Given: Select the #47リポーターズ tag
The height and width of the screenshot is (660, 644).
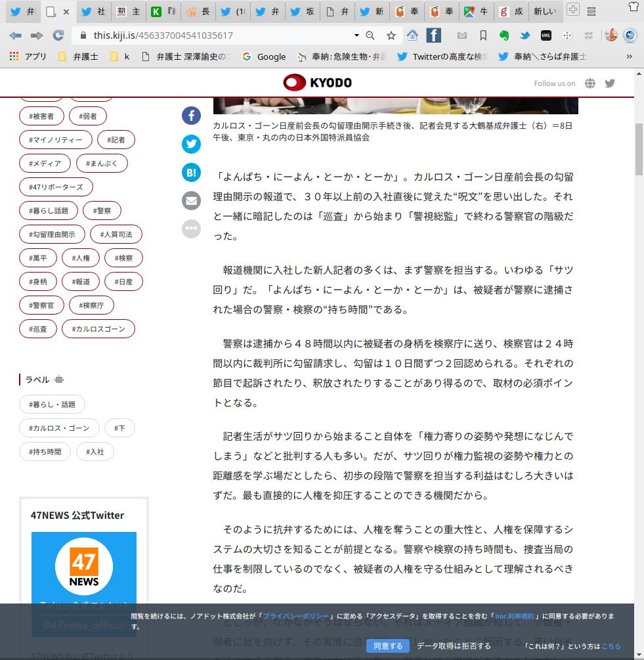Looking at the screenshot, I should (56, 187).
